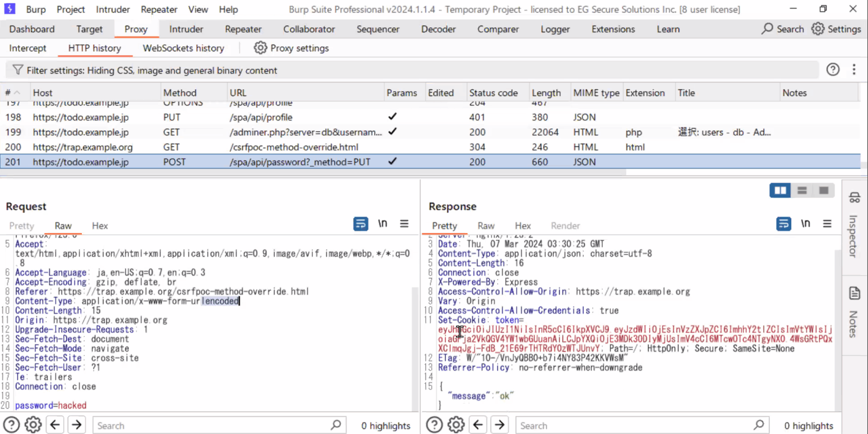Toggle Request non-printable characters \n button
868x434 pixels.
[x=383, y=224]
